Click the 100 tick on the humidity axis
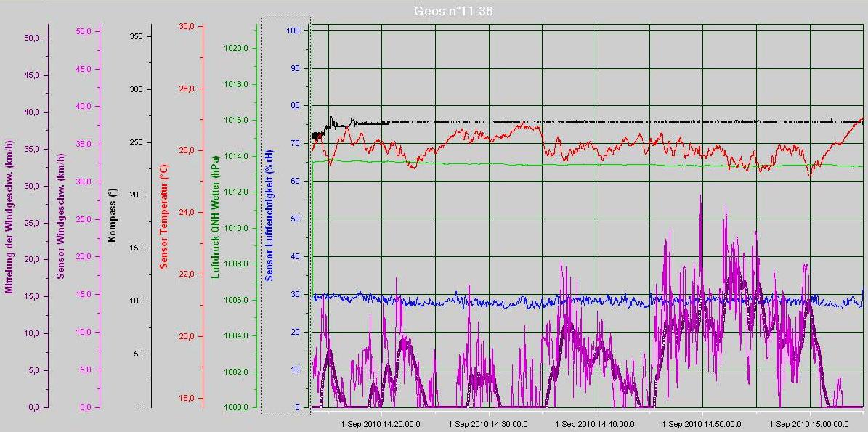868x432 pixels. coord(293,30)
